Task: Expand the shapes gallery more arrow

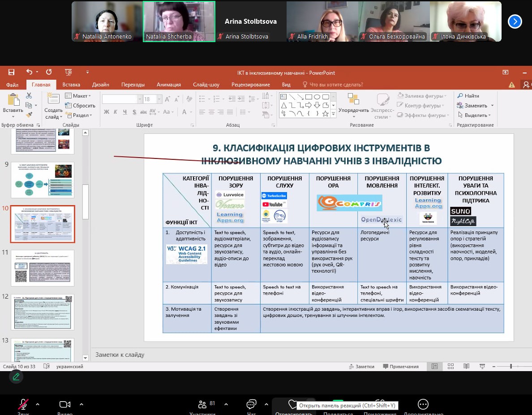Action: coord(333,114)
